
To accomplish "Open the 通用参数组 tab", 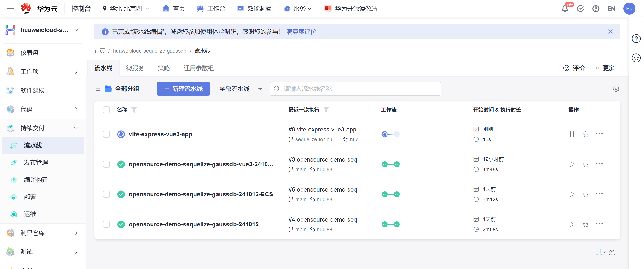I will point(199,68).
